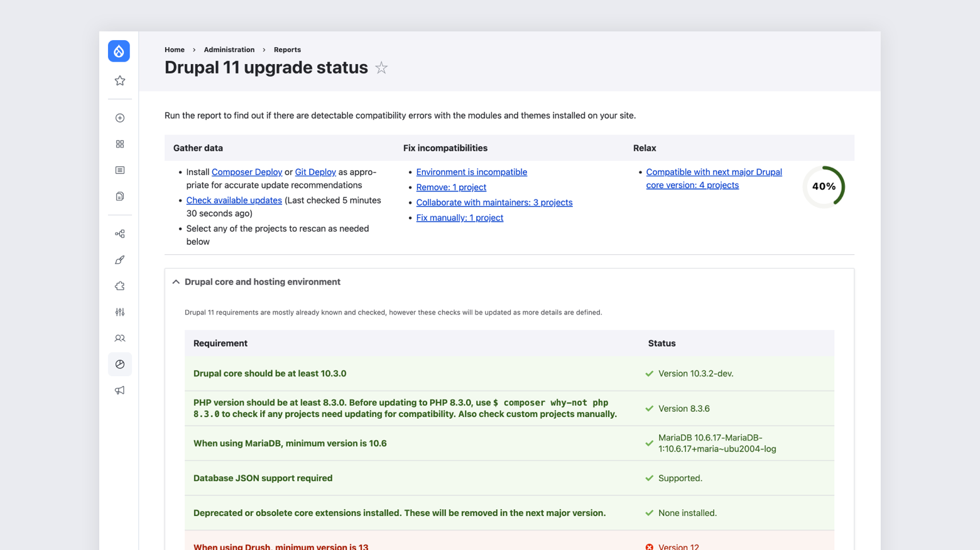Select MariaDB minimum version requirement row
The height and width of the screenshot is (550, 980).
coord(509,443)
